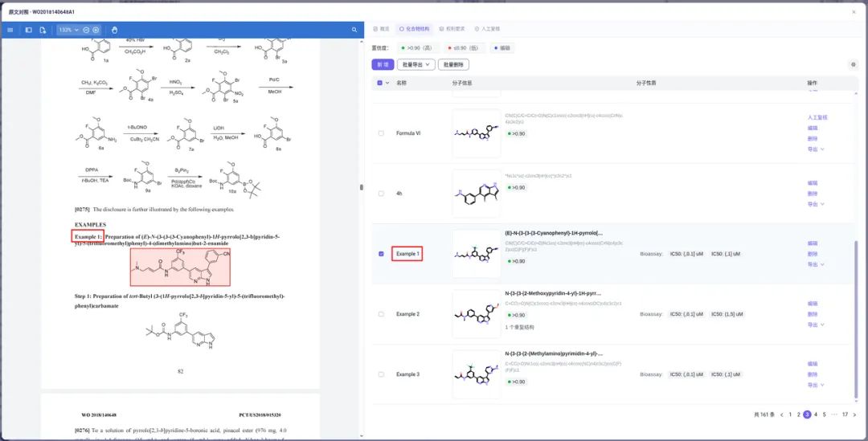Click 1 个重复结构 text in Example 2 row
This screenshot has width=868, height=441.
click(x=519, y=327)
